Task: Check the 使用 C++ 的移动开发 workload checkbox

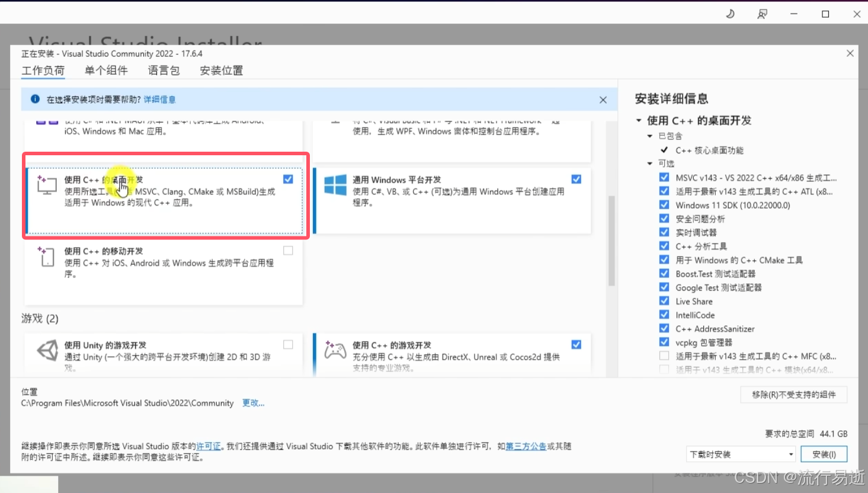Action: coord(288,251)
